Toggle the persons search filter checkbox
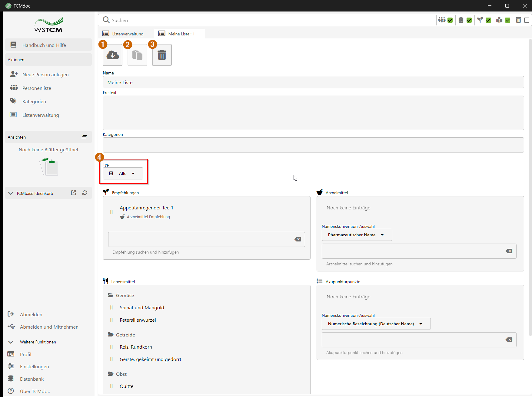Screen dimensions: 532x397 [x=450, y=20]
